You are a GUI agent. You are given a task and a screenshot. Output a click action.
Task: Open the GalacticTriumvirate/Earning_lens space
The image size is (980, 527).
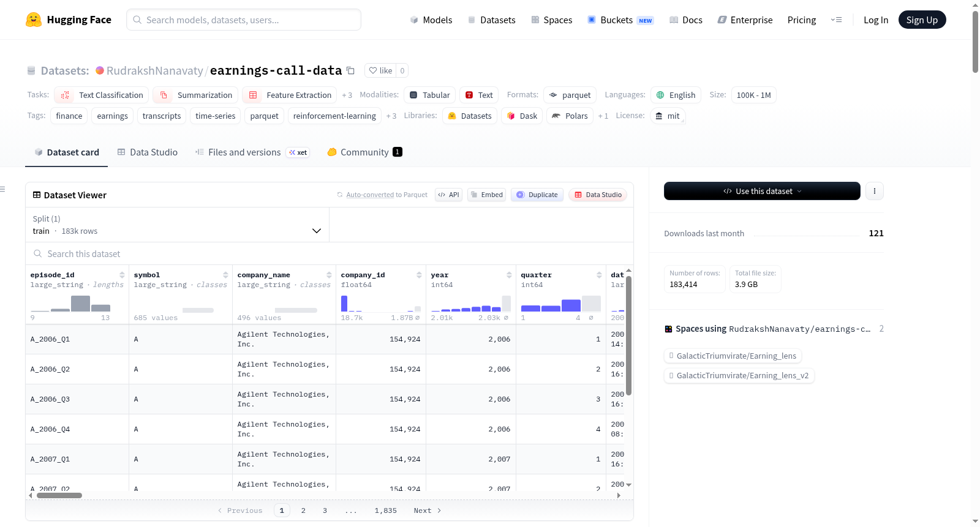(733, 356)
